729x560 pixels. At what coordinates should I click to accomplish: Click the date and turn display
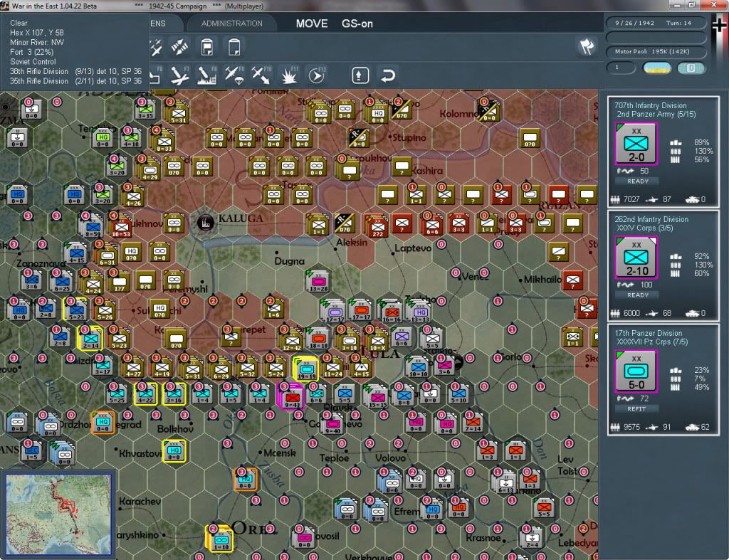(656, 23)
